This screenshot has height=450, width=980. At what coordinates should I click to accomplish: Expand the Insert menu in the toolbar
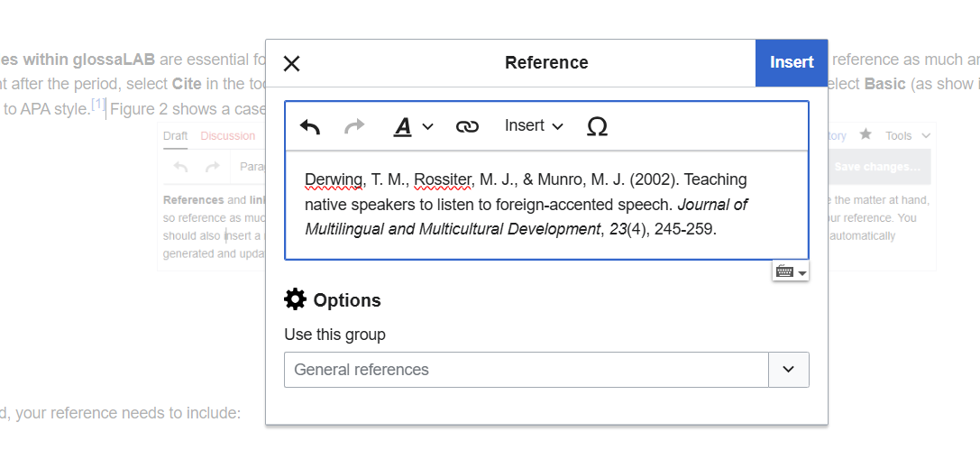pos(534,126)
